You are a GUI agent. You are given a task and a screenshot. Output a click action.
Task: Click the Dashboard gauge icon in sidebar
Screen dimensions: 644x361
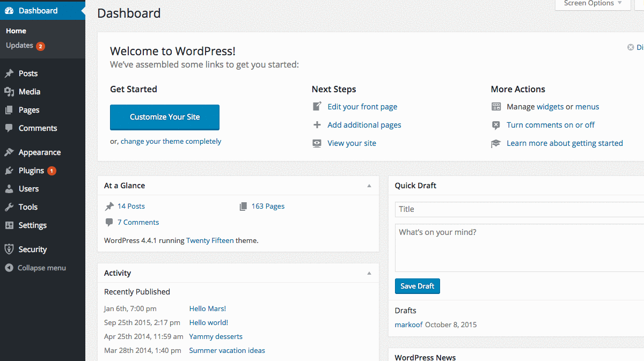point(9,10)
